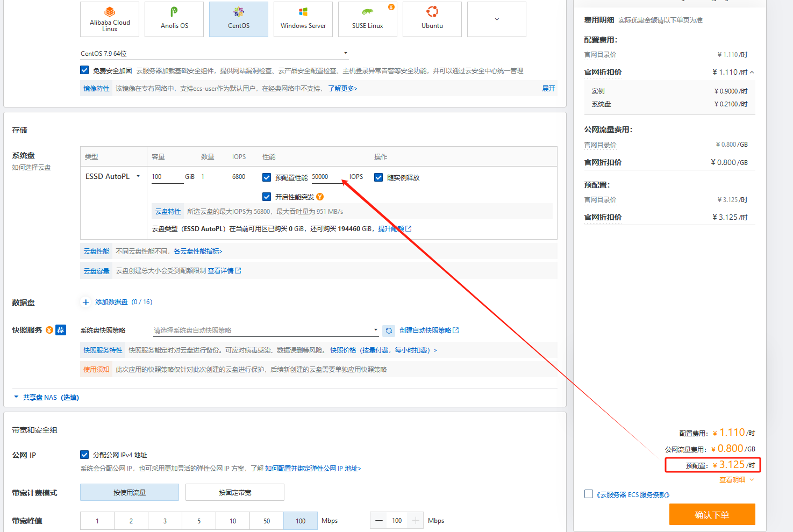Open the 快照价格 pricing link
Screen dimensions: 793x532
pos(383,350)
